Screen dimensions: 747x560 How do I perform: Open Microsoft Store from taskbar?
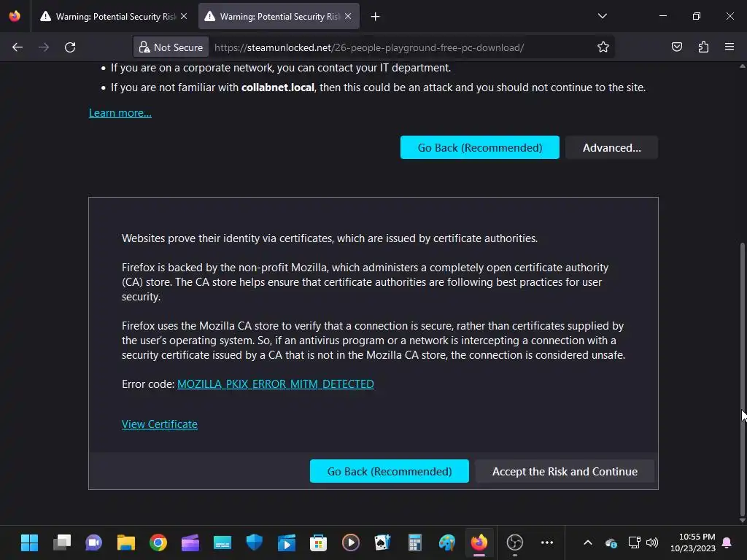coord(318,542)
